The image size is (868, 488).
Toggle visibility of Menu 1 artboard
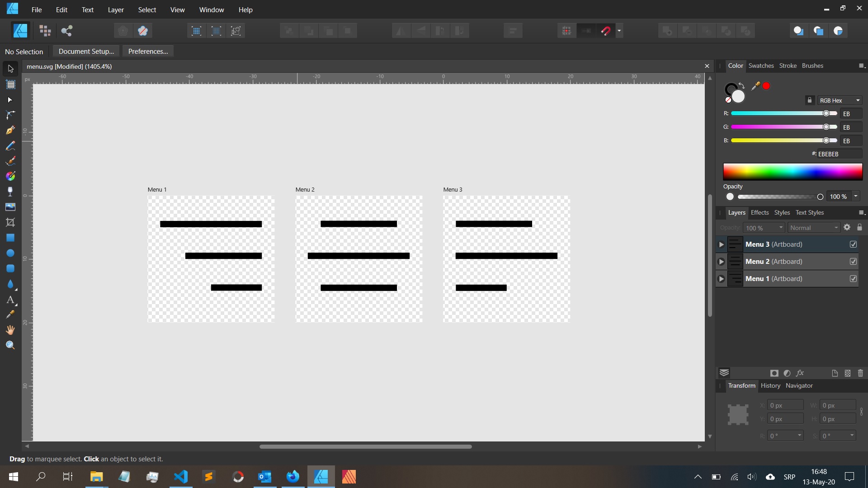pyautogui.click(x=853, y=279)
